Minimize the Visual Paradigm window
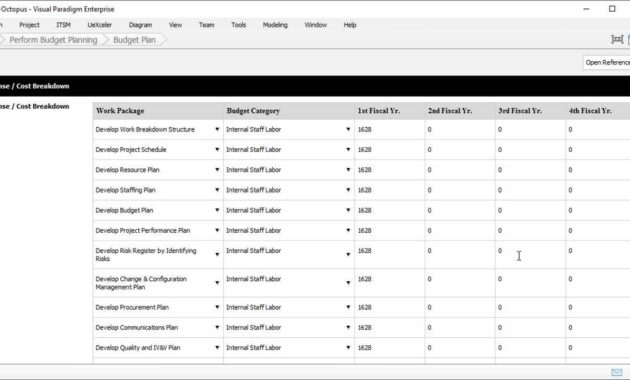The height and width of the screenshot is (380, 630). (x=586, y=9)
